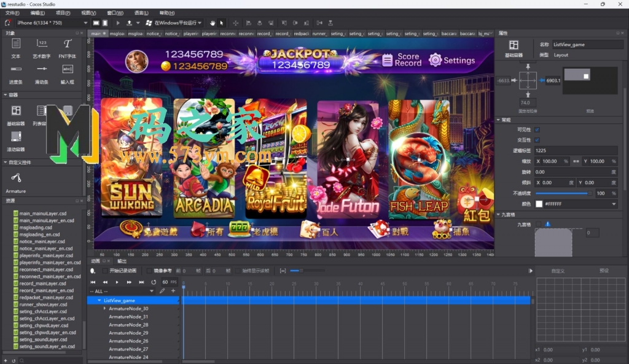This screenshot has height=364, width=629.
Task: Collapse the 常规 properties section
Action: coord(499,120)
